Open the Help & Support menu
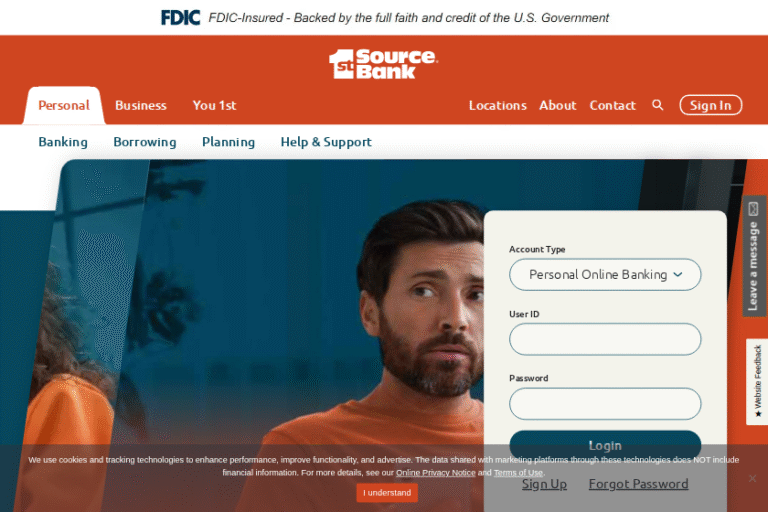Image resolution: width=768 pixels, height=512 pixels. [x=326, y=142]
